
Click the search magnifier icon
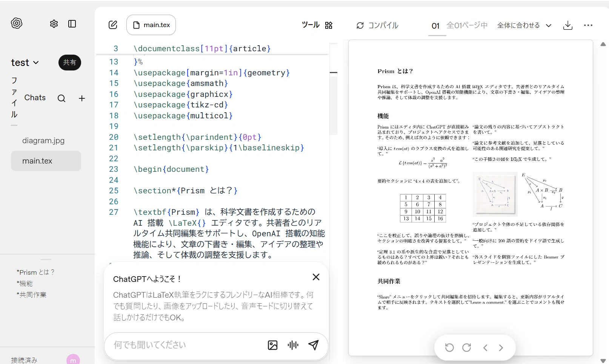[62, 98]
